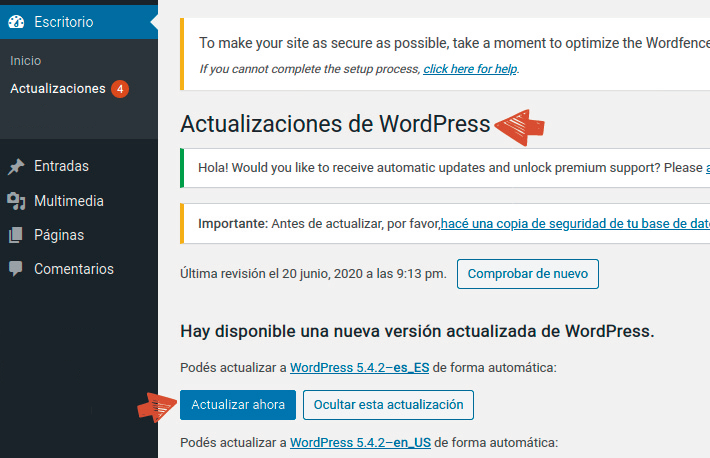Click 'Última revisión el 20 junio, 2020' text
The width and height of the screenshot is (710, 458).
(313, 274)
